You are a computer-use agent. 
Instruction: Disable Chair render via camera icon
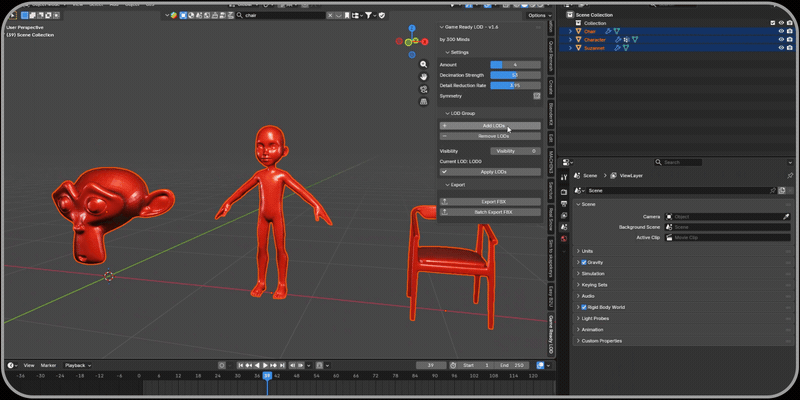(790, 31)
